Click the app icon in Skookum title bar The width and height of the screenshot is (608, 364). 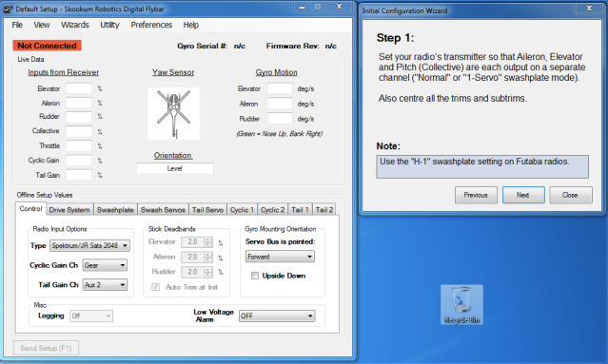[x=8, y=9]
